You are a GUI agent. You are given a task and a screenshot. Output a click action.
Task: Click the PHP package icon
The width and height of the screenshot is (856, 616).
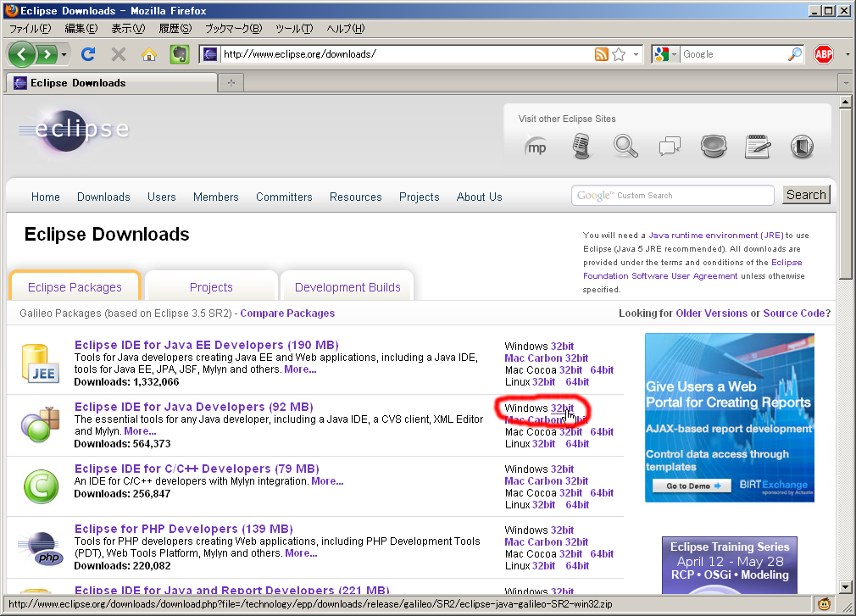(x=40, y=548)
